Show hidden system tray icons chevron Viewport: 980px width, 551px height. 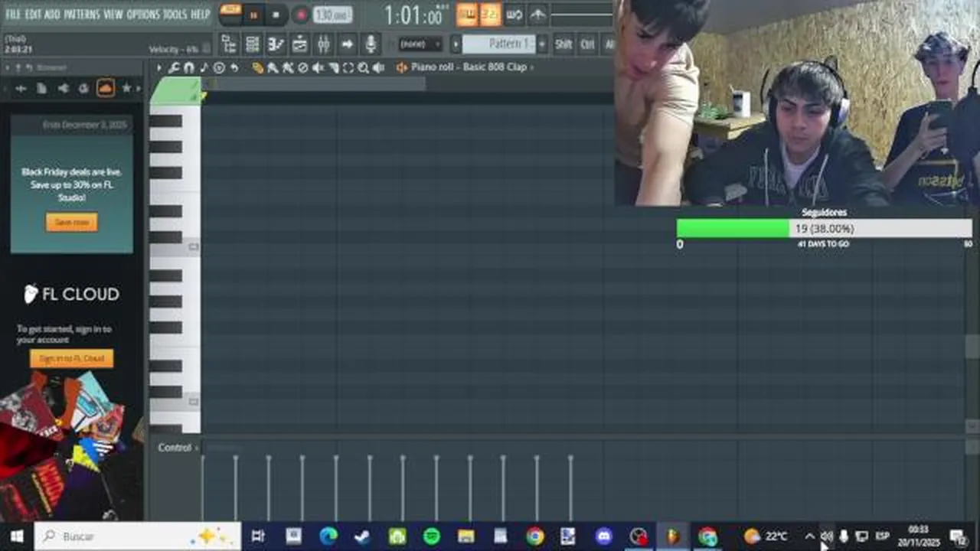click(809, 536)
